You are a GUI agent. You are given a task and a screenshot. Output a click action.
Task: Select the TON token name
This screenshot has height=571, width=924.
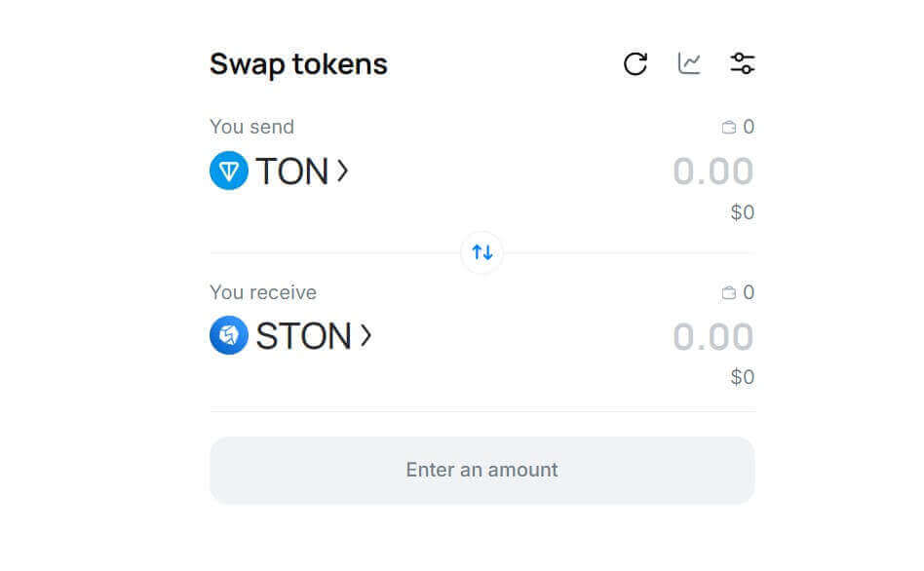291,171
